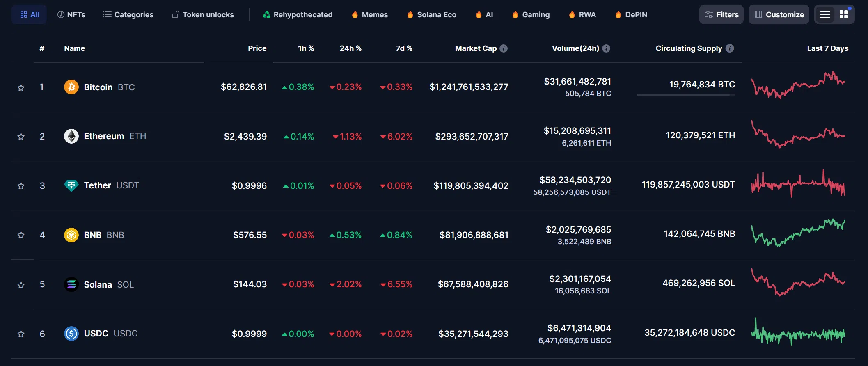The height and width of the screenshot is (366, 868).
Task: Open the Customize columns button
Action: [779, 14]
